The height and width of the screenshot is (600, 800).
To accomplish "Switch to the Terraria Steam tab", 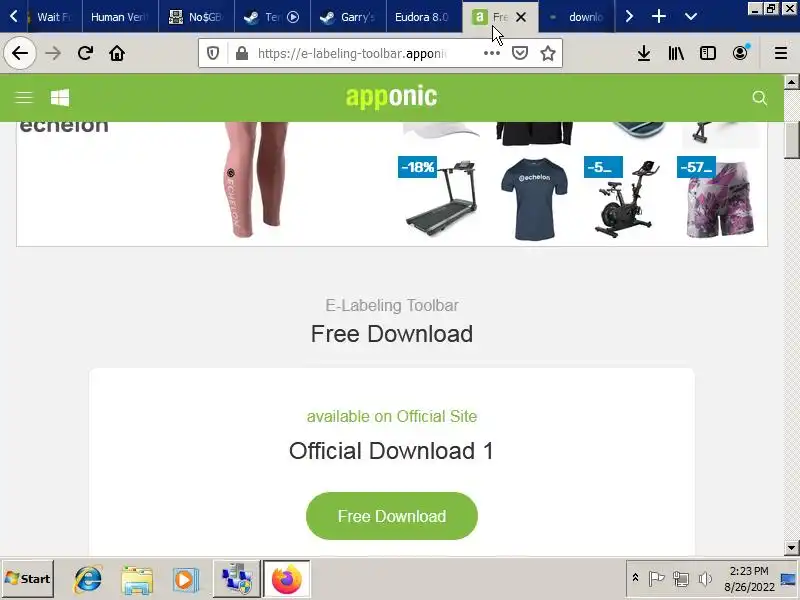I will tap(272, 17).
